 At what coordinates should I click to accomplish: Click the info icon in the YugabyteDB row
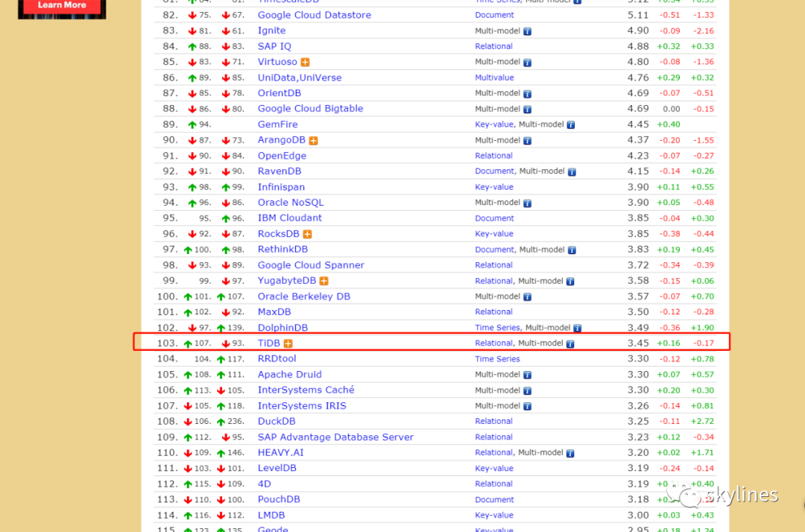click(x=570, y=281)
